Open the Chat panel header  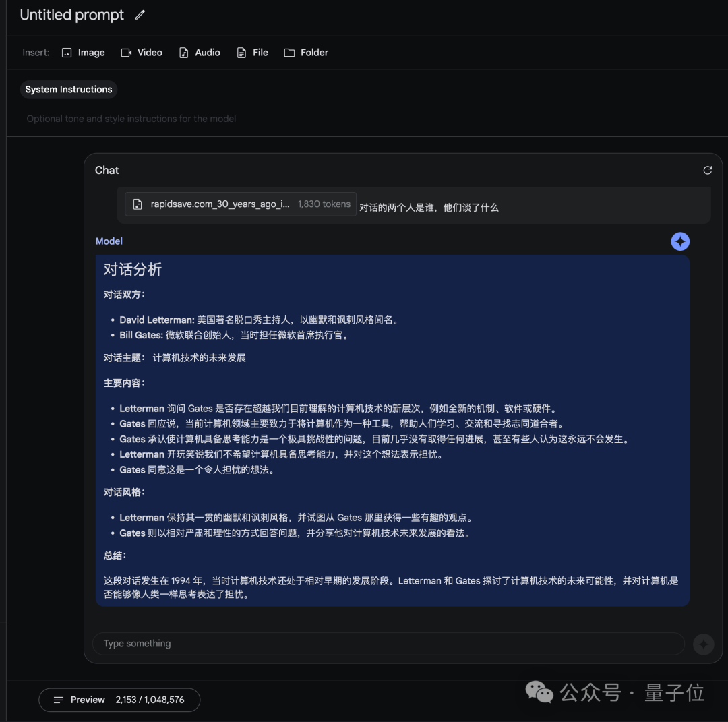tap(106, 170)
